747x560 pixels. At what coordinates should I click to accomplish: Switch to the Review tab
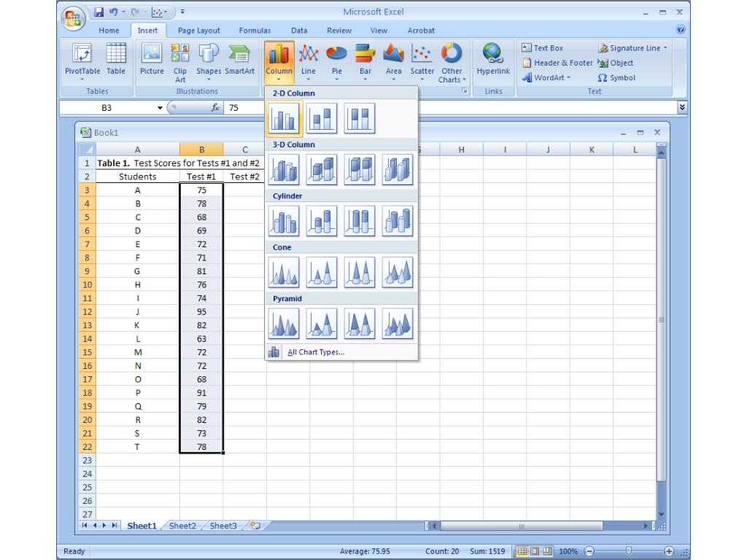click(339, 31)
